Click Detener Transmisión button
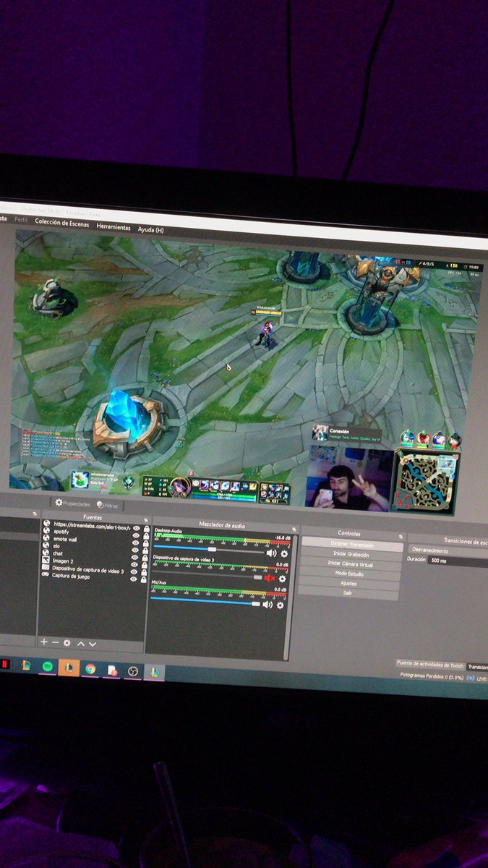This screenshot has height=868, width=488. coord(352,545)
